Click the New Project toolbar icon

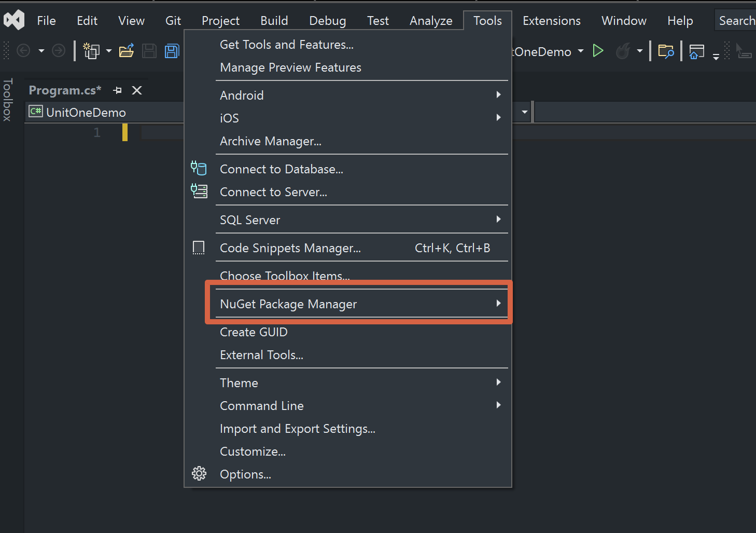(92, 51)
